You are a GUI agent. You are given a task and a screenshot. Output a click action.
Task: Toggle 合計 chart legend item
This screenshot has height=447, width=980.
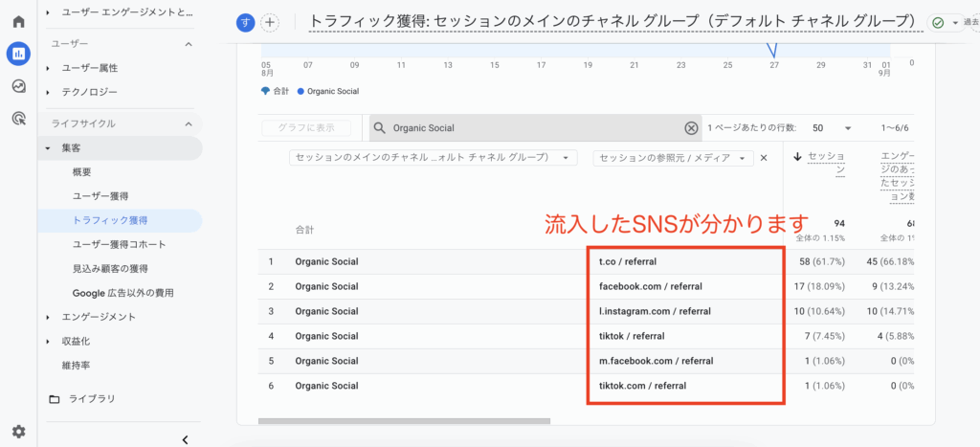pyautogui.click(x=275, y=91)
